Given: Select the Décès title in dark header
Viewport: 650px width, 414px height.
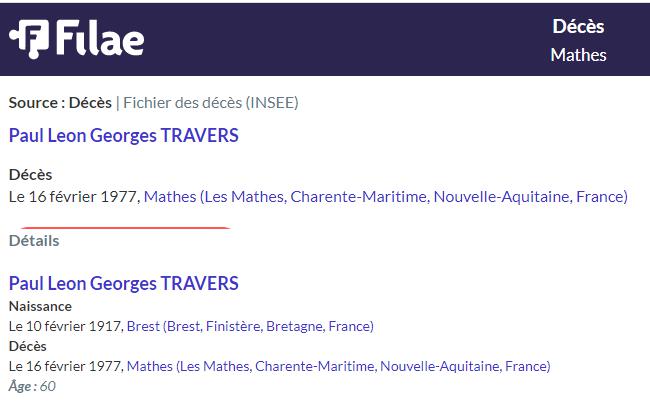Looking at the screenshot, I should (578, 26).
